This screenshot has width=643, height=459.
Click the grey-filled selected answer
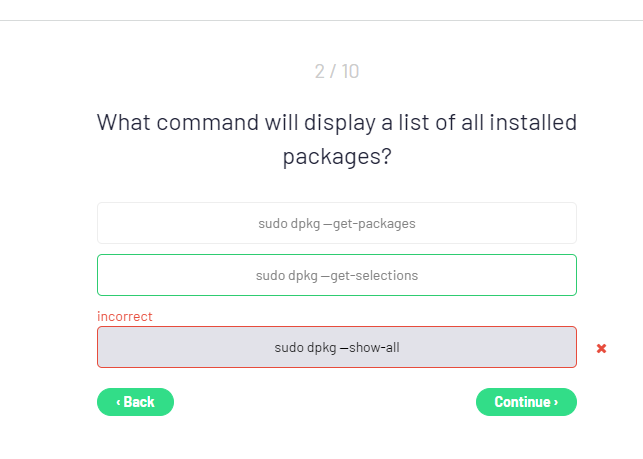click(x=337, y=347)
